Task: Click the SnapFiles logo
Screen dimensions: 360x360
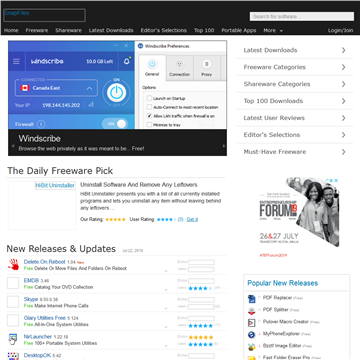Action: [x=44, y=15]
